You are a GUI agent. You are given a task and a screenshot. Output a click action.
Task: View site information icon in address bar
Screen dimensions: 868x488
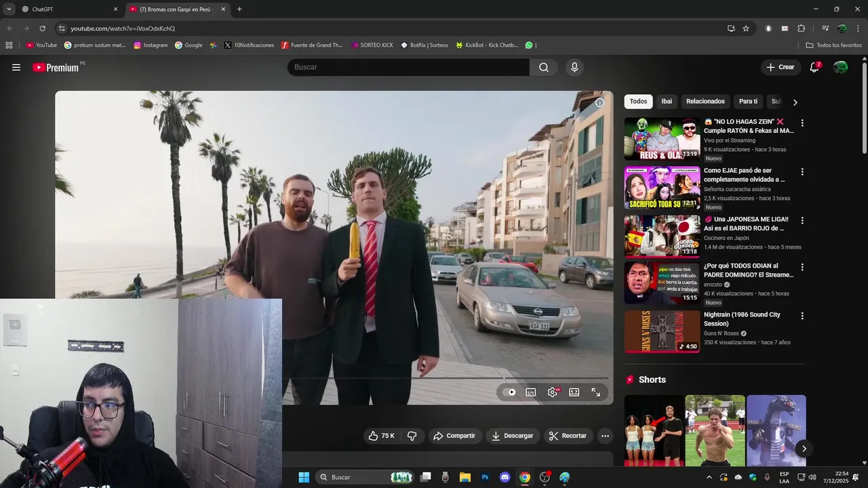62,28
